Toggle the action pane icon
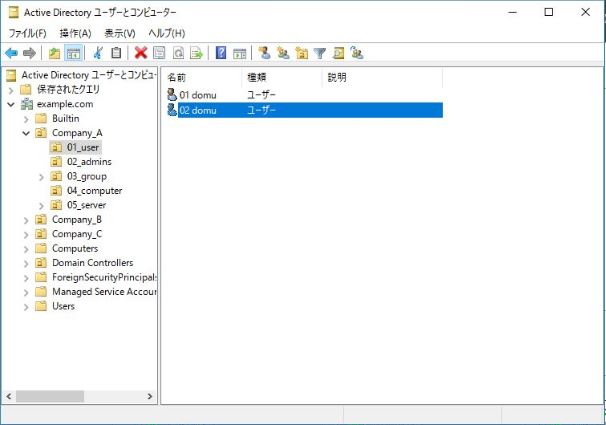 tap(240, 53)
